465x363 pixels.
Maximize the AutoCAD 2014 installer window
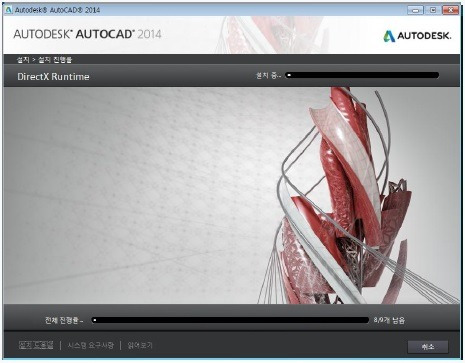coord(433,10)
